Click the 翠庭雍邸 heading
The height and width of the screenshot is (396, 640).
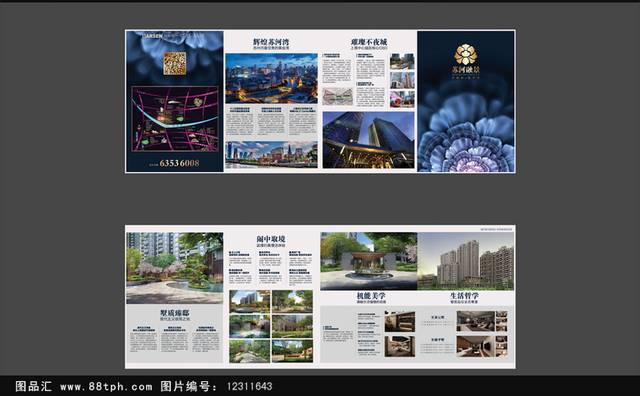175,313
